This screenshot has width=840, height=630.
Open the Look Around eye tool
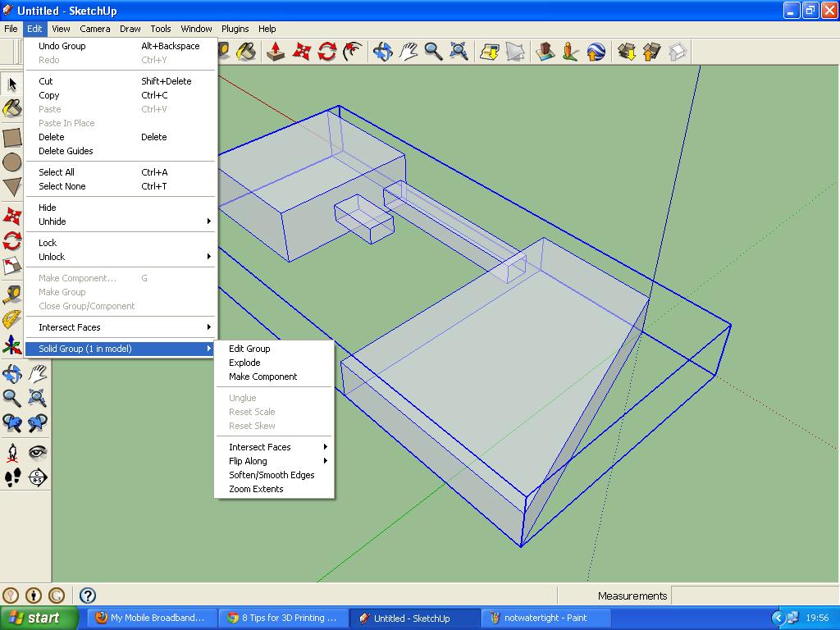click(37, 453)
